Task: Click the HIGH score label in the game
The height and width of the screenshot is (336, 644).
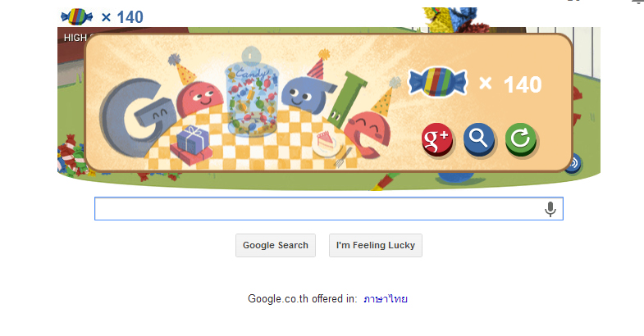Action: pos(75,38)
